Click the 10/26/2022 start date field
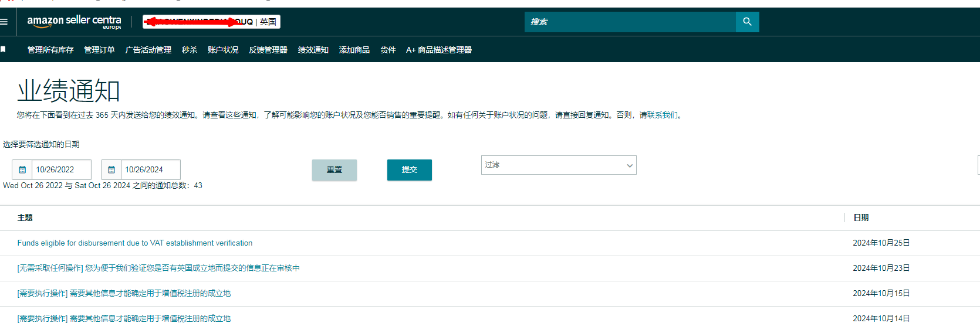 61,169
